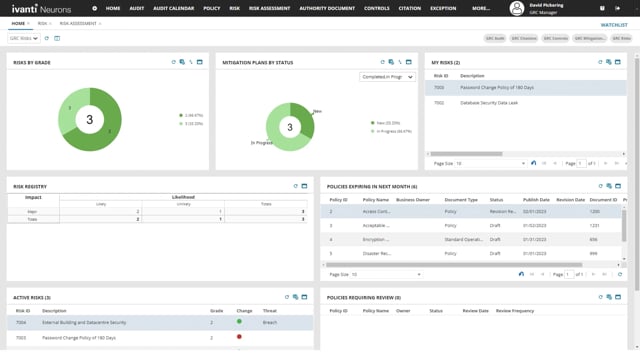This screenshot has width=640, height=360.
Task: Refresh the My Risks panel
Action: coord(600,62)
